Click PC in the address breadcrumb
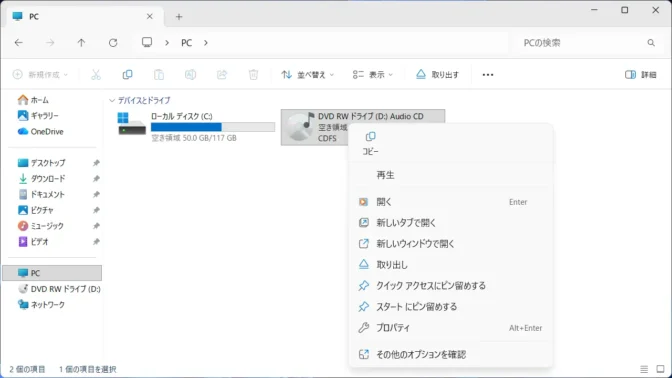The width and height of the screenshot is (672, 378). [186, 42]
